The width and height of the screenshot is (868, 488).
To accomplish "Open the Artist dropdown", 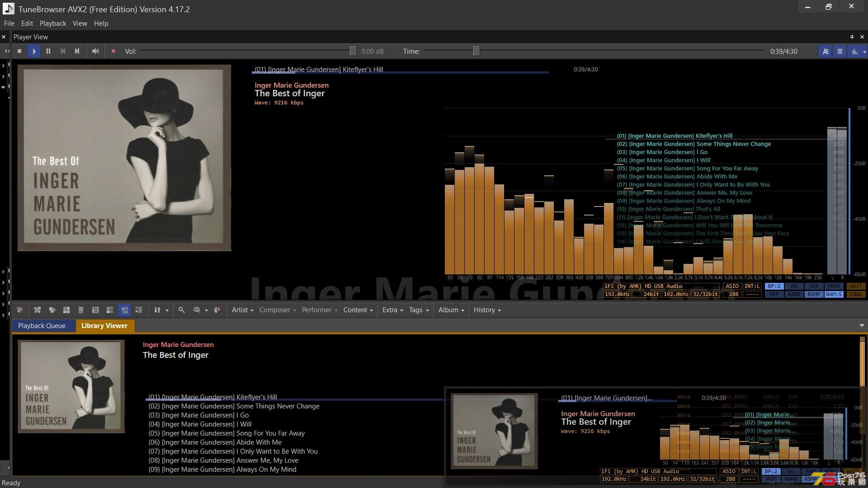I will pos(243,310).
